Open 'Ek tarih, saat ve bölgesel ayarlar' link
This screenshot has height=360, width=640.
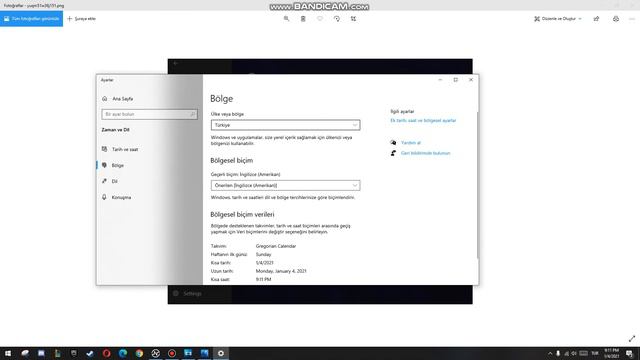point(423,120)
